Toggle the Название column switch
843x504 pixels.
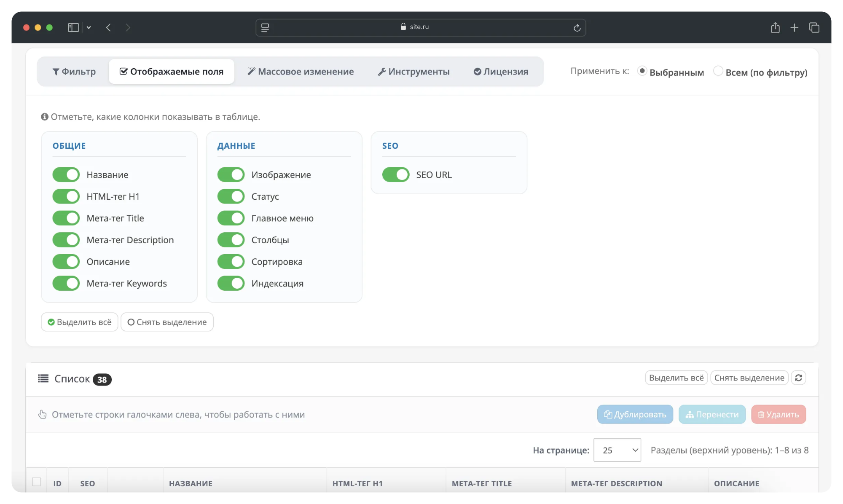coord(66,174)
